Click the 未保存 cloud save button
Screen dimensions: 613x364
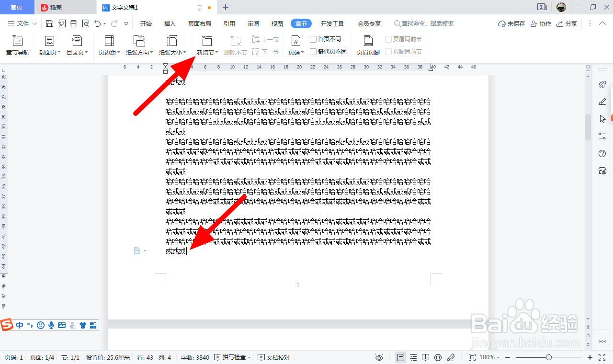click(511, 23)
